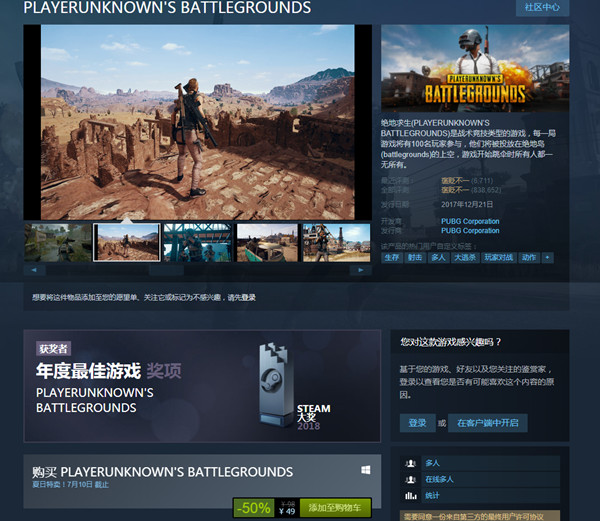Click the thumbnail strip scrollbar handle
The image size is (600, 521).
point(166,270)
